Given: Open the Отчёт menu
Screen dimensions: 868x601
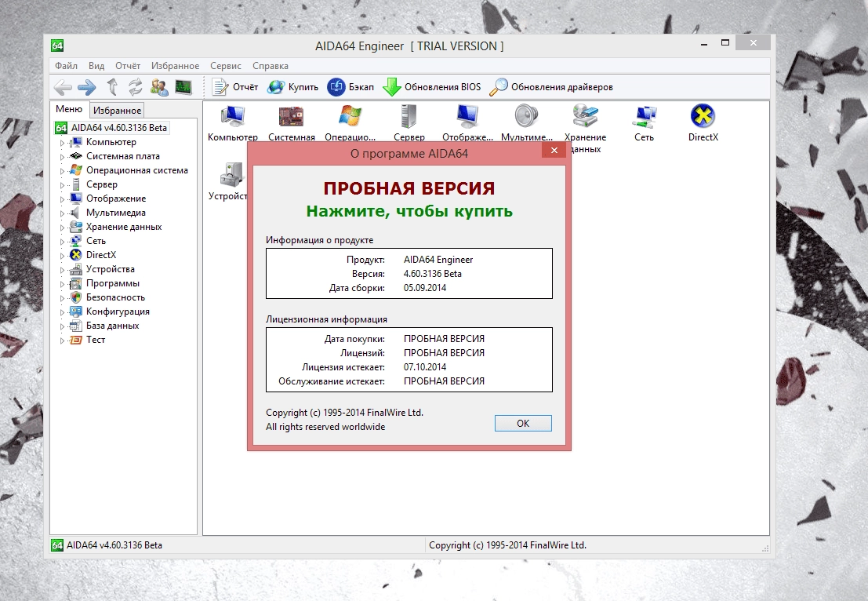Looking at the screenshot, I should pos(128,66).
